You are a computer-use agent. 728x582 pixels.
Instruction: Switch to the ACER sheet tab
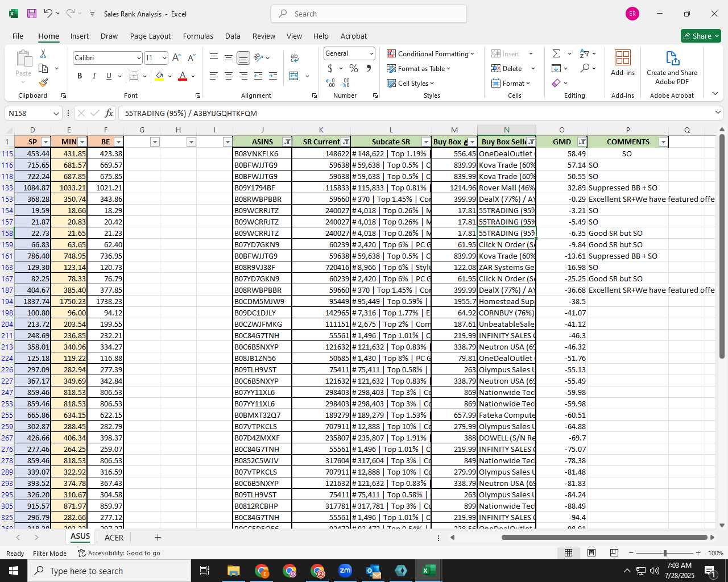114,538
